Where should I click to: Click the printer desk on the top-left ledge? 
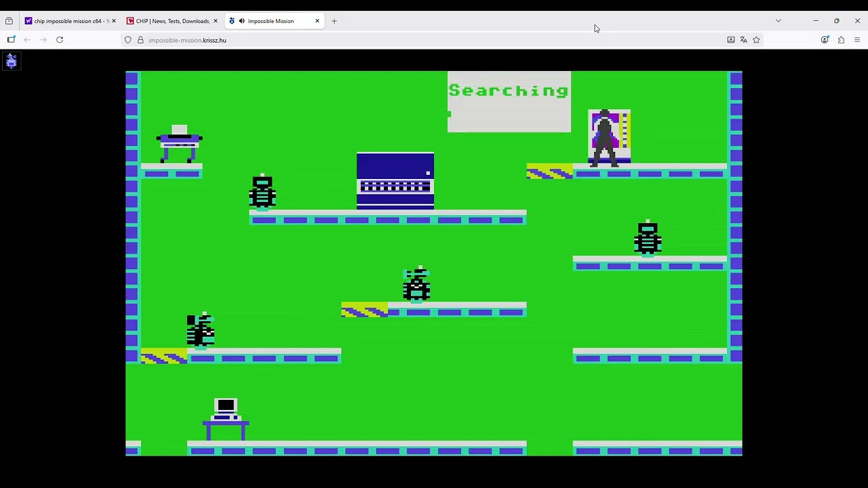coord(179,144)
